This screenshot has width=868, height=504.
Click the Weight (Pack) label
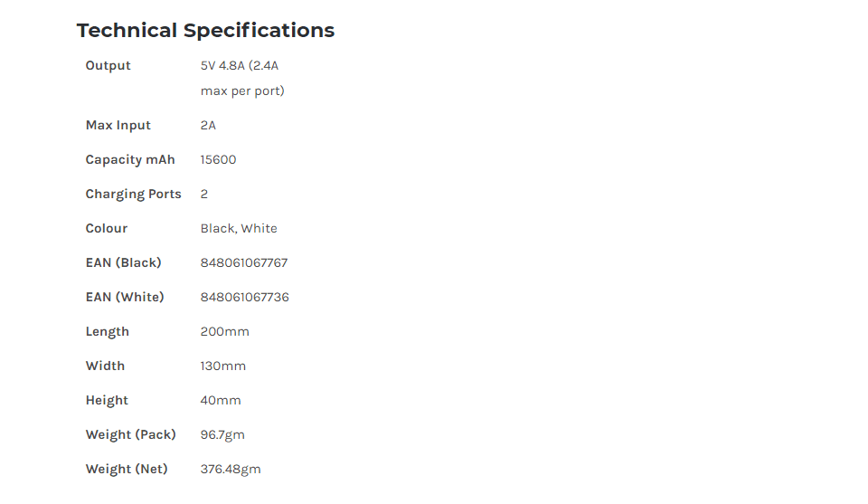tap(130, 434)
